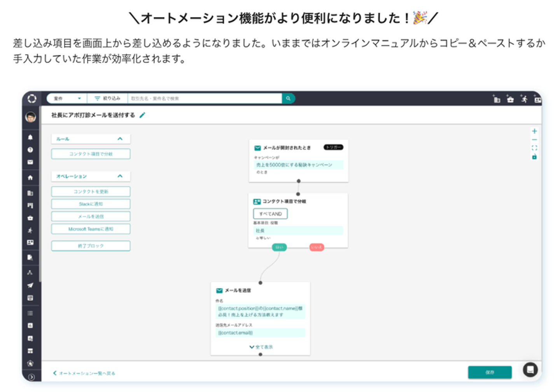
Task: Click the メールを送信 node title on canvas
Action: coord(238,290)
